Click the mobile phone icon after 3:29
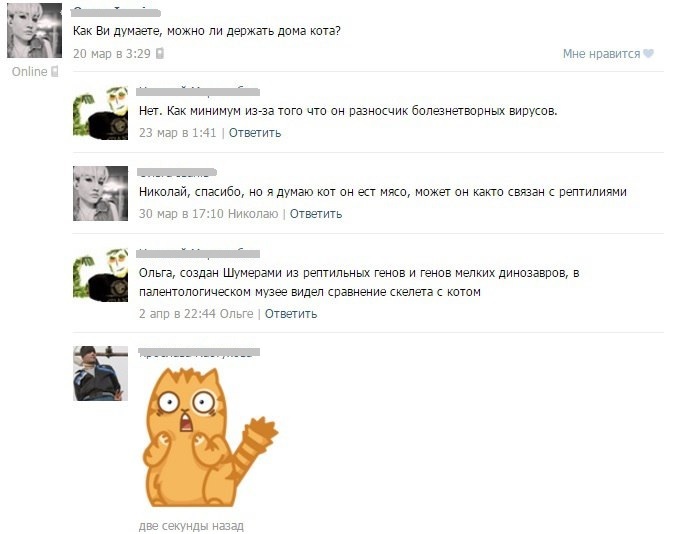 tap(160, 53)
